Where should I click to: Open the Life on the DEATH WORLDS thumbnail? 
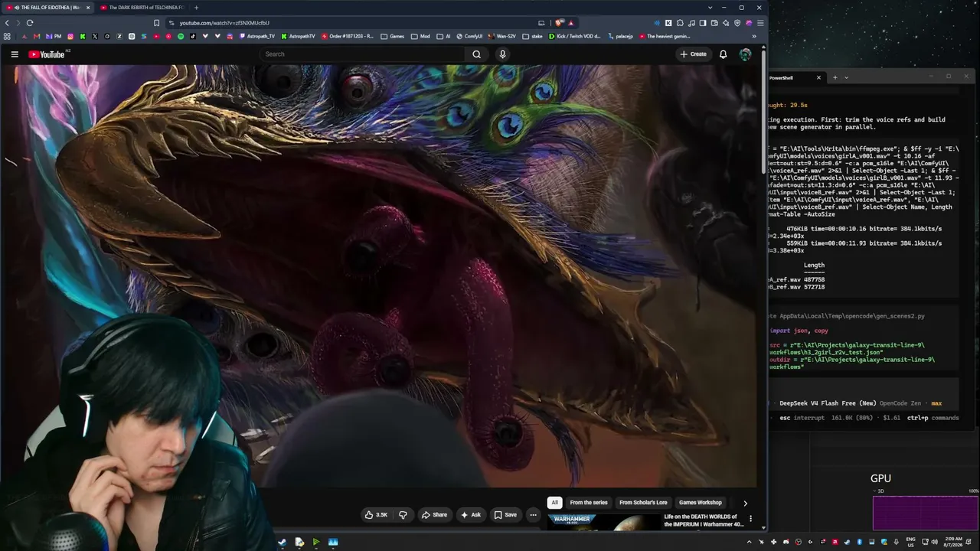click(x=603, y=522)
